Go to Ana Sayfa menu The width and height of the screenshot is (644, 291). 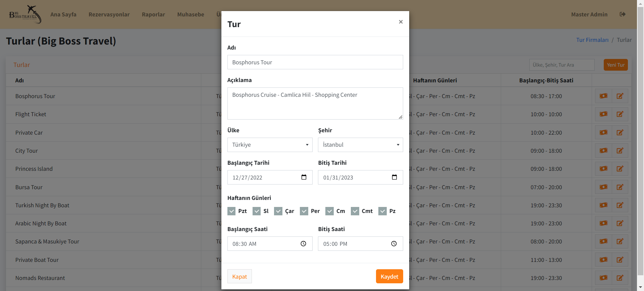coord(63,14)
